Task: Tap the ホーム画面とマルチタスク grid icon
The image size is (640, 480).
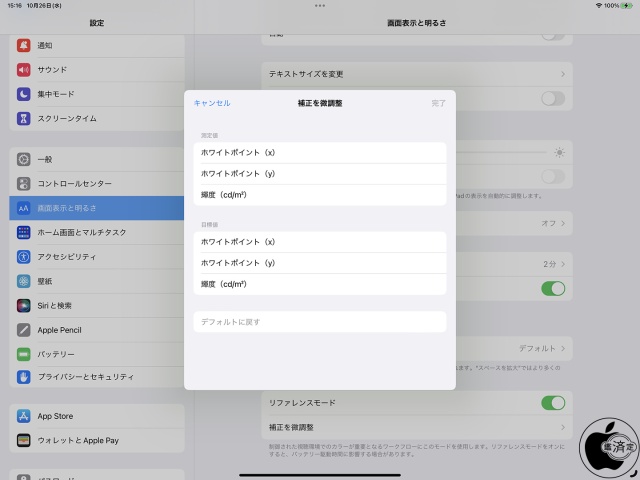Action: 24,232
